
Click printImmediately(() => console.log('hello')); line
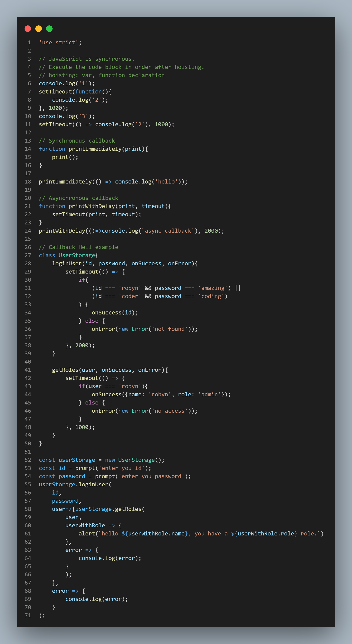pyautogui.click(x=113, y=182)
